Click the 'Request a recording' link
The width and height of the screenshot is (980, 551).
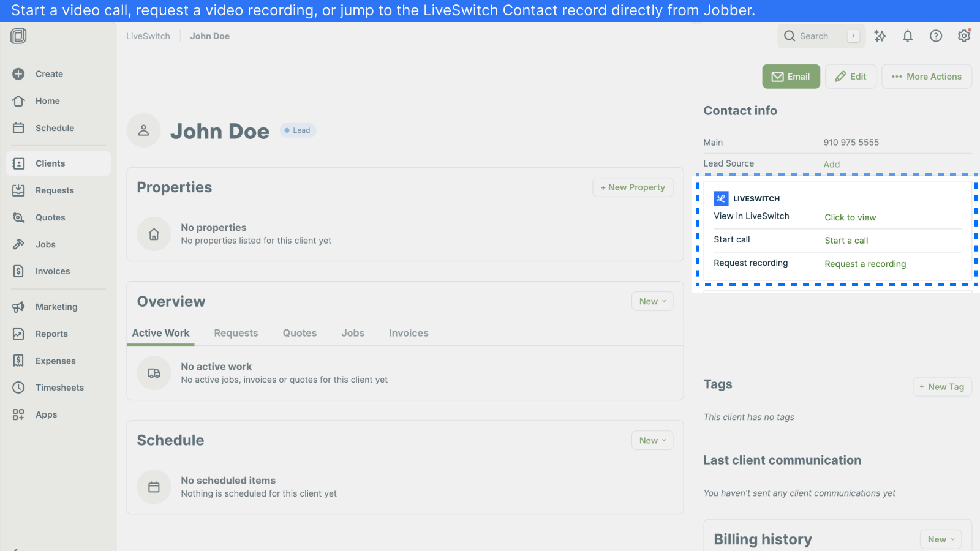(x=865, y=264)
